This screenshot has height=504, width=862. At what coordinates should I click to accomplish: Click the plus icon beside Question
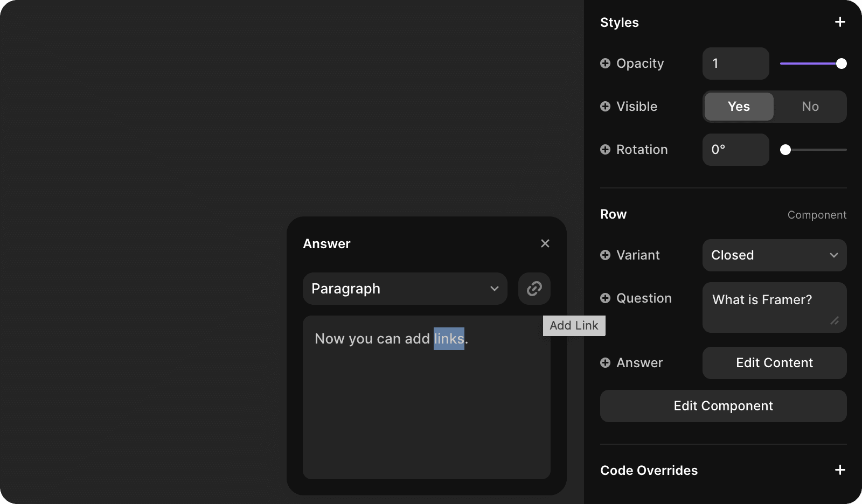click(605, 298)
